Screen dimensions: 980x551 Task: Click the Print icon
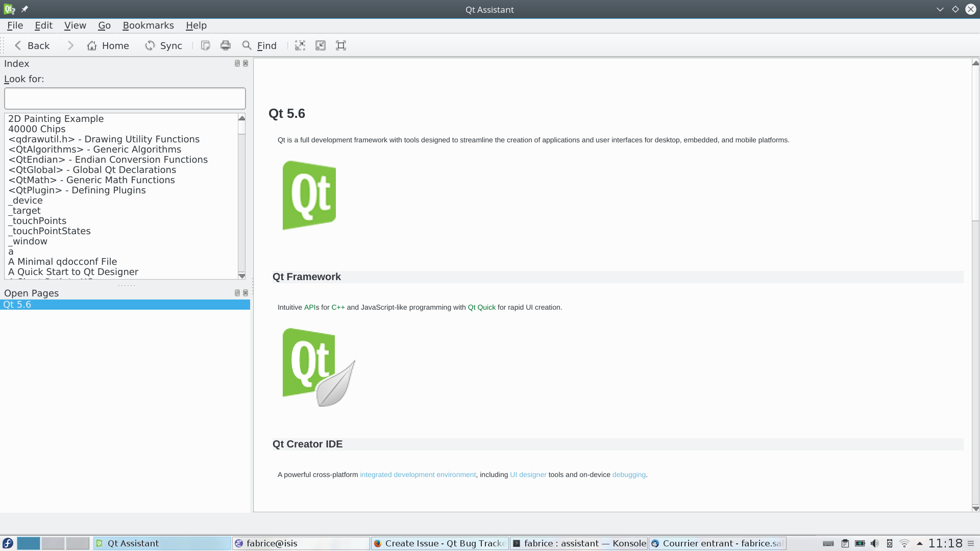226,46
